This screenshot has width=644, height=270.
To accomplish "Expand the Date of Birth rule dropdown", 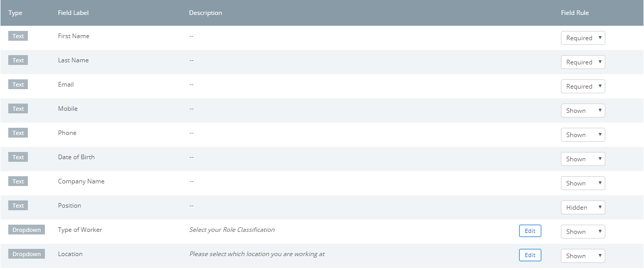I will [583, 159].
